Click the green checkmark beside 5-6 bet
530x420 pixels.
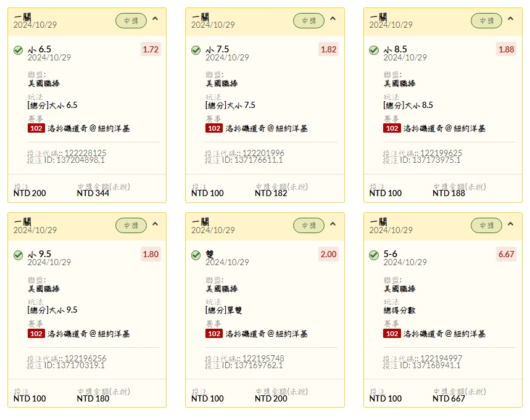[374, 255]
